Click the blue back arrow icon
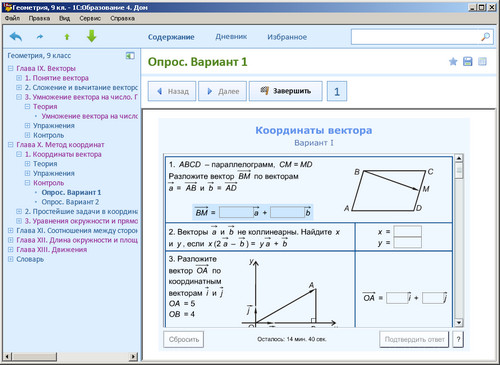This screenshot has width=500, height=365. pyautogui.click(x=16, y=36)
